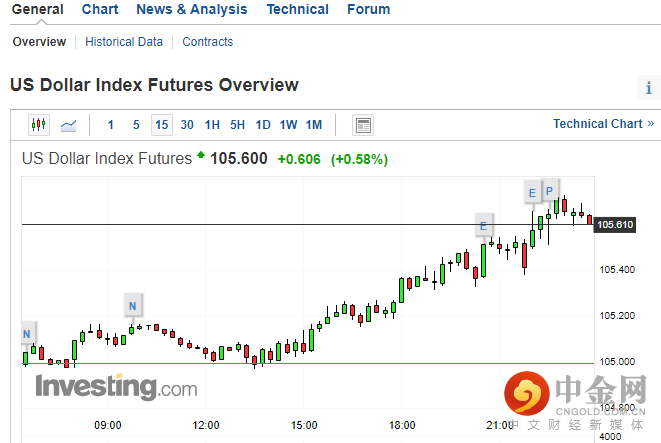Select the 1M monthly timeframe
Screen dimensions: 661x443
[314, 125]
